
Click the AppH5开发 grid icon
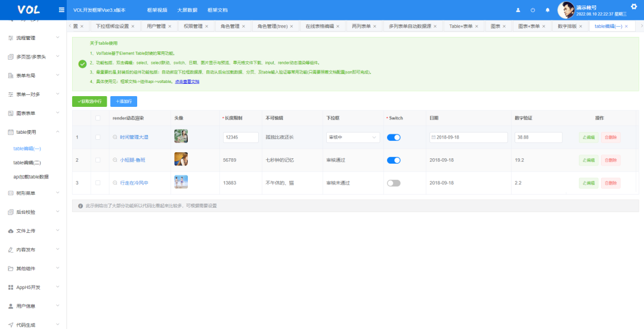(x=11, y=287)
